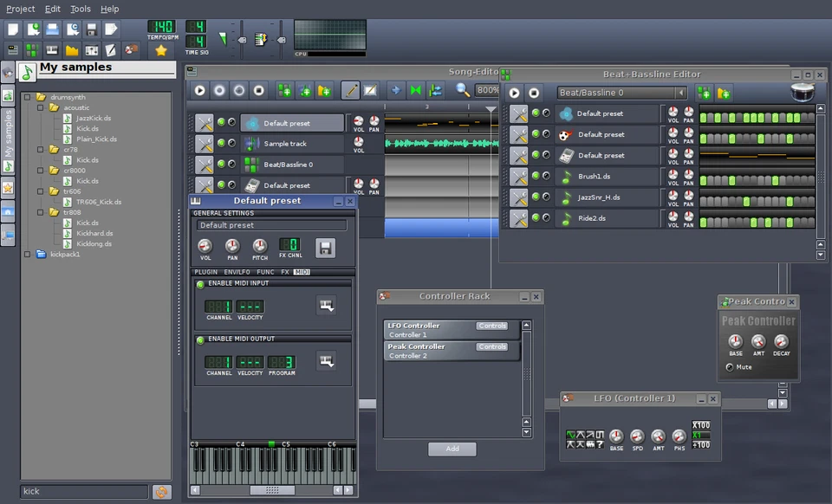Click the drum icon in the Beat+Bassline Editor
This screenshot has width=832, height=504.
coord(803,93)
